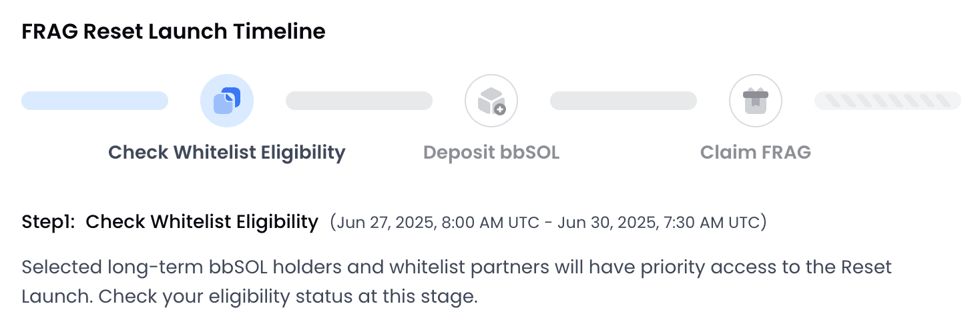Select the Deposit bbSOL cube icon
Viewport: 980px width, 324px height.
(491, 101)
